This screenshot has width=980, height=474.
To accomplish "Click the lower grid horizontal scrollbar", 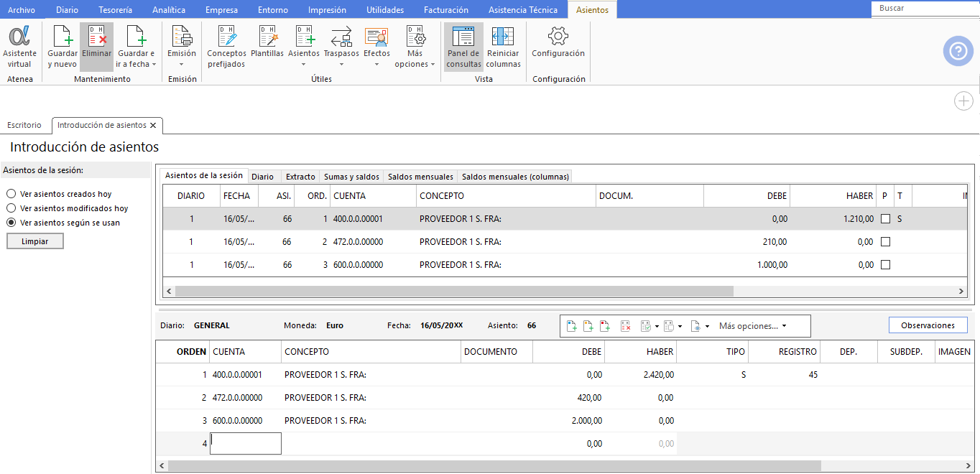I will point(494,465).
